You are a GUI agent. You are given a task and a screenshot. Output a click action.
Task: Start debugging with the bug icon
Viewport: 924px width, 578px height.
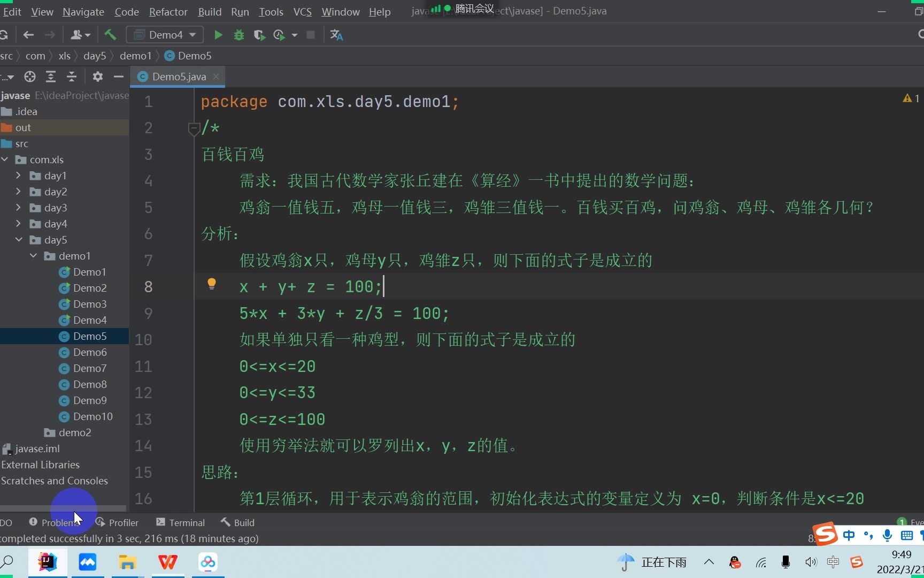[239, 35]
